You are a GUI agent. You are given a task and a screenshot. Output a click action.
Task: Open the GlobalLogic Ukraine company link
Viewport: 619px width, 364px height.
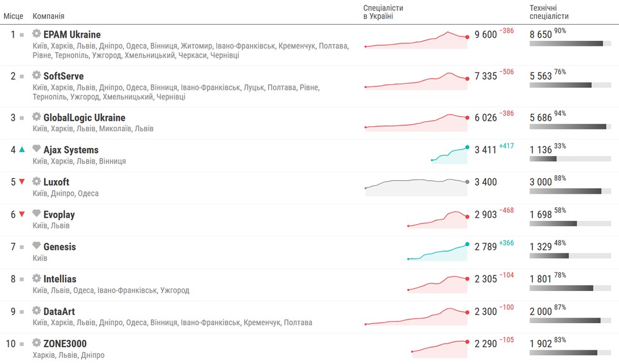pyautogui.click(x=84, y=118)
